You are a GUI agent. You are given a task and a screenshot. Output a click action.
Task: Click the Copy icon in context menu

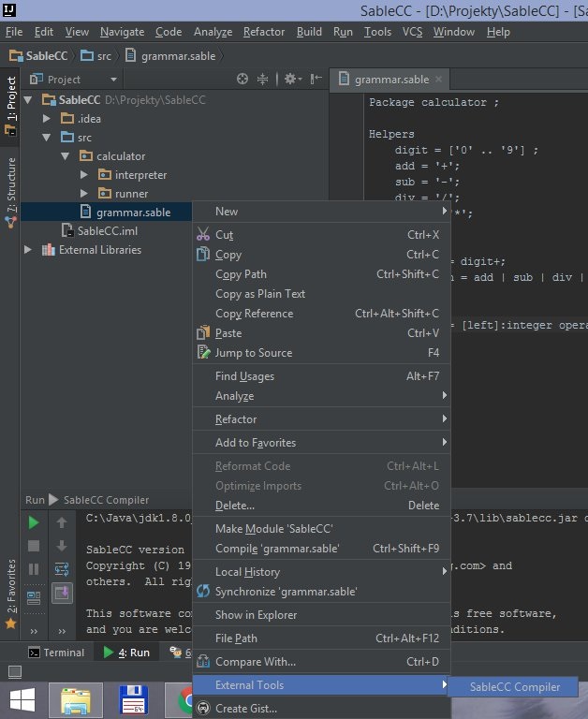(x=203, y=254)
